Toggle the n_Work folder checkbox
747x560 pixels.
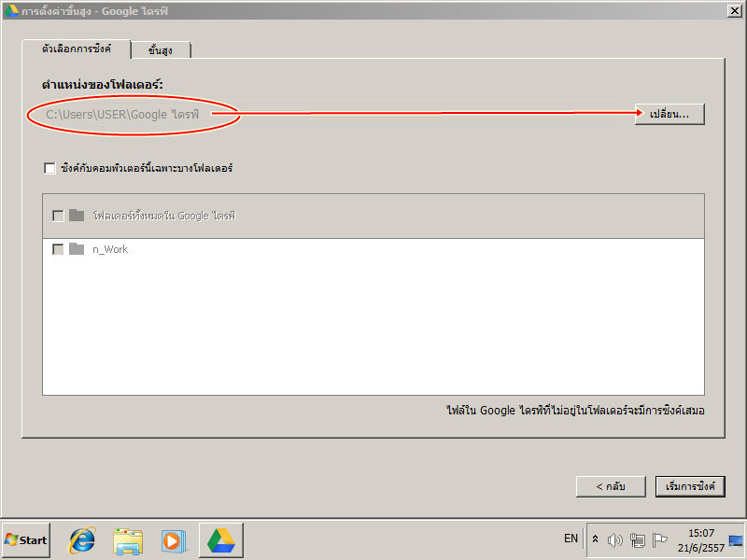pyautogui.click(x=58, y=249)
